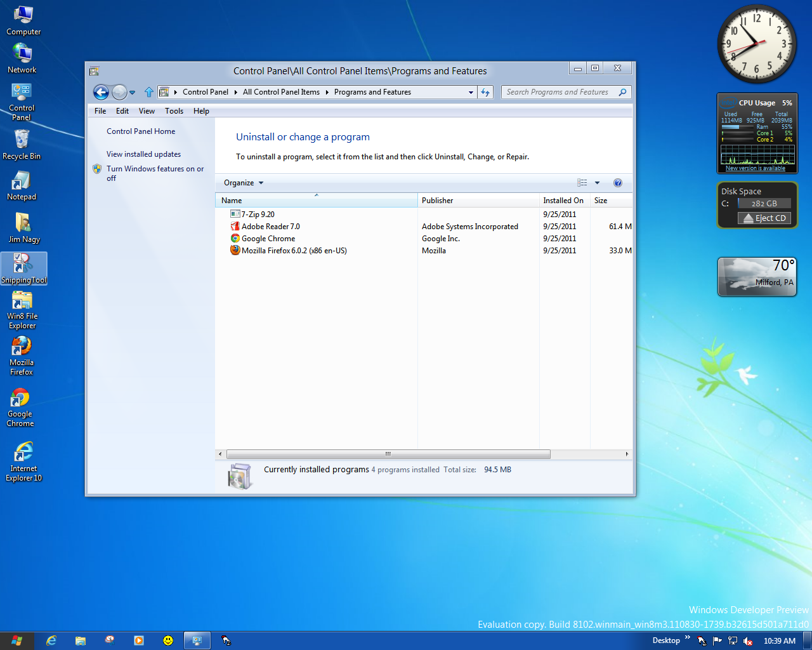Open the Tools menu
812x650 pixels.
tap(174, 111)
